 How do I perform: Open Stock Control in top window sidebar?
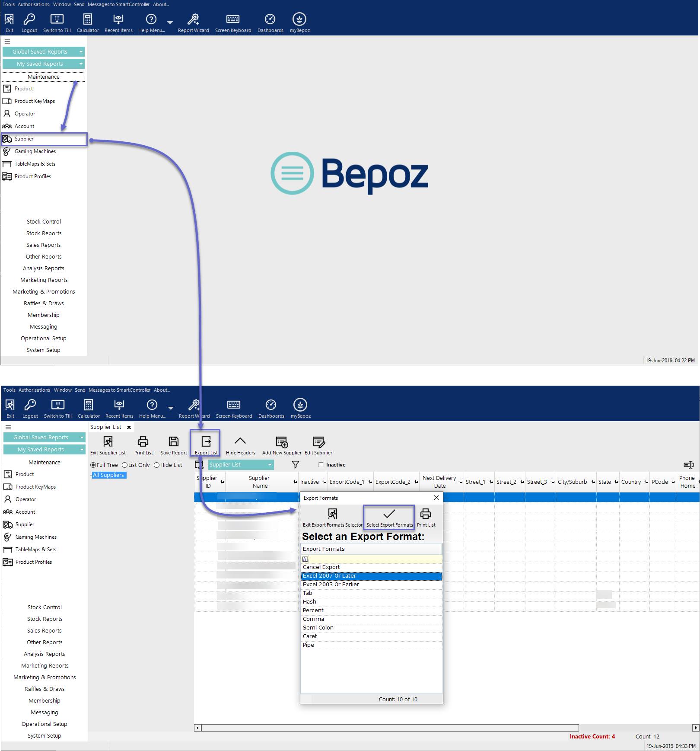44,222
